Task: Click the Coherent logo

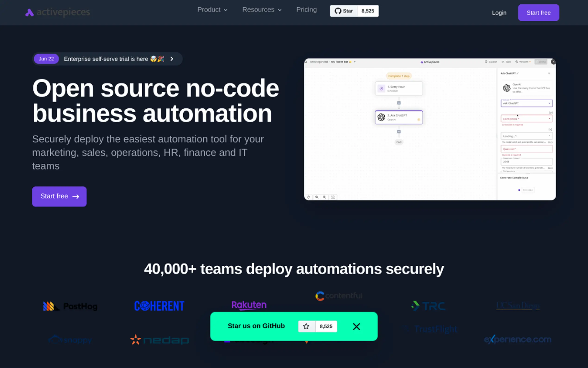Action: pyautogui.click(x=159, y=306)
